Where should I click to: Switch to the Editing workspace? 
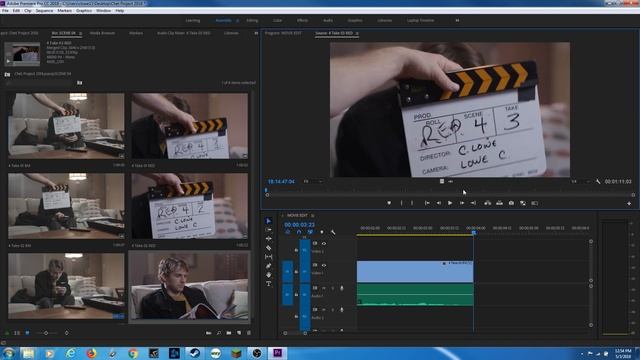point(252,20)
